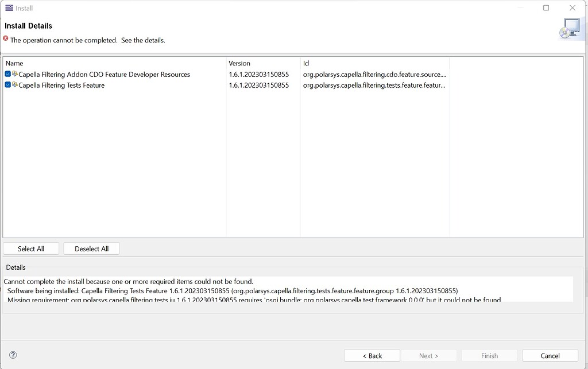588x369 pixels.
Task: Select the CDO Feature Developer Resources row
Action: pyautogui.click(x=104, y=75)
